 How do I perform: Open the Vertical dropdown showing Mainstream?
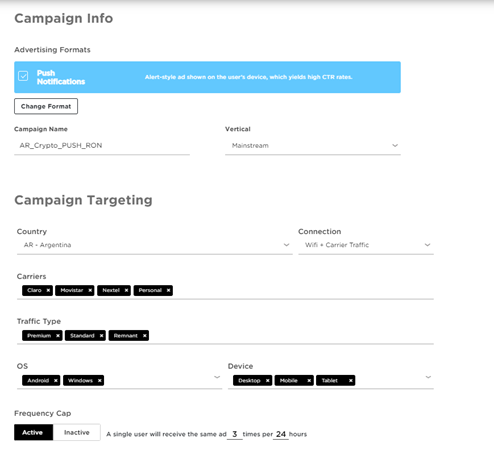[x=313, y=146]
